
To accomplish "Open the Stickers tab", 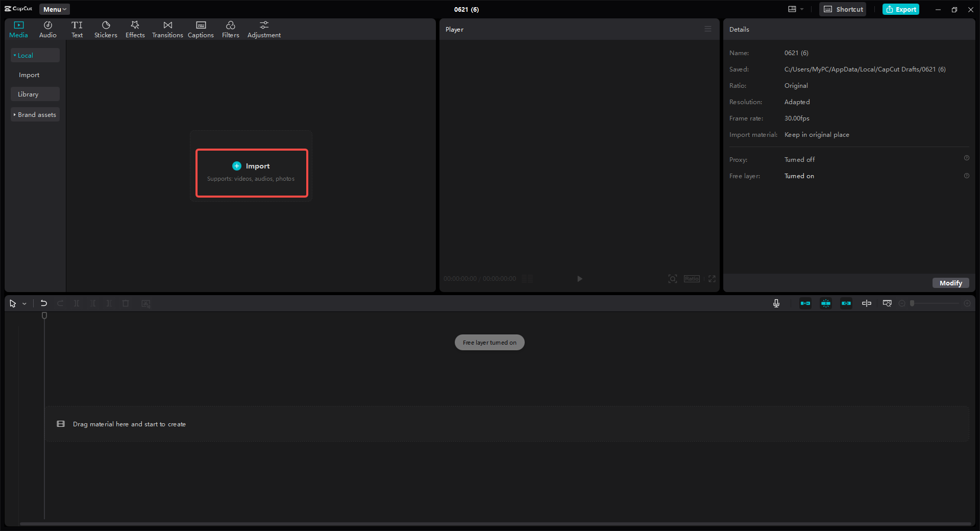I will (x=106, y=30).
